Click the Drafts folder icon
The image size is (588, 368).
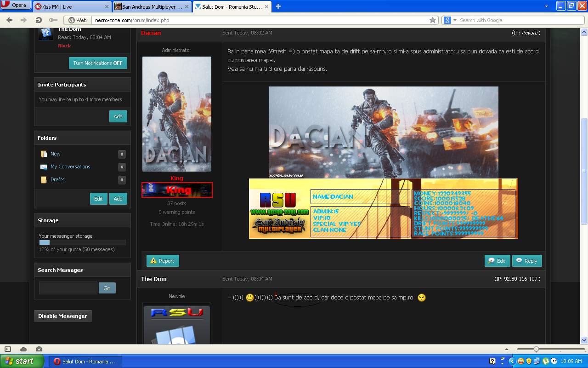tap(44, 180)
